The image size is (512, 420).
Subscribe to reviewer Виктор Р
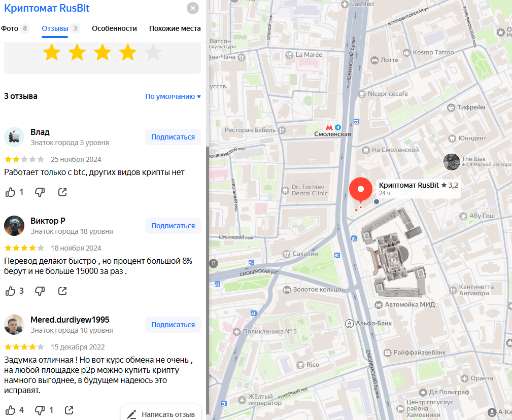[x=173, y=226]
